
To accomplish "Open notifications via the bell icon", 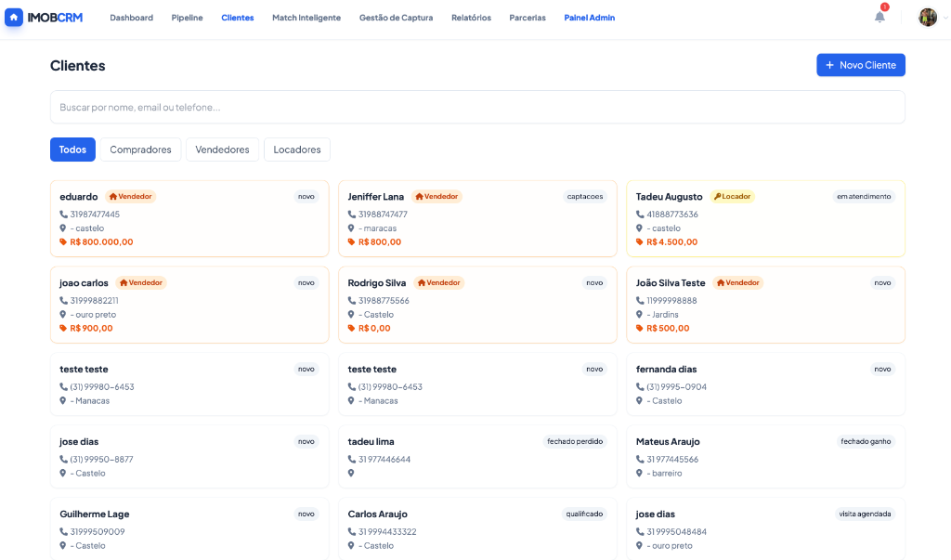I will [879, 18].
